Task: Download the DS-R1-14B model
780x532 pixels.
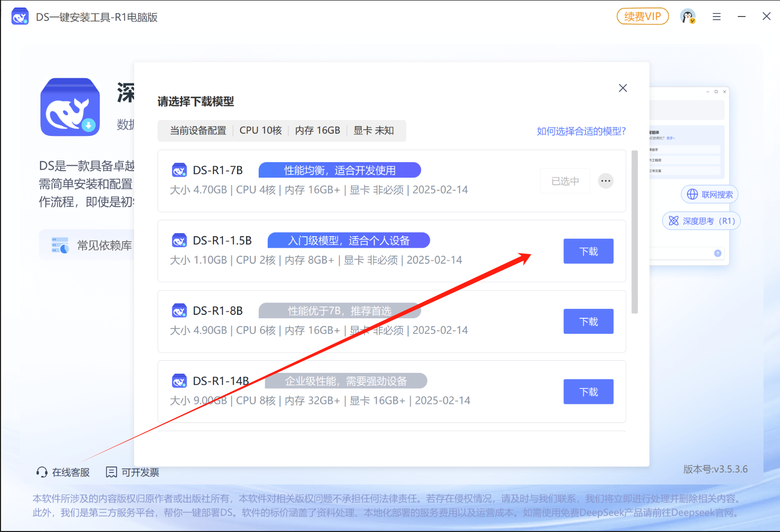Action: point(588,391)
